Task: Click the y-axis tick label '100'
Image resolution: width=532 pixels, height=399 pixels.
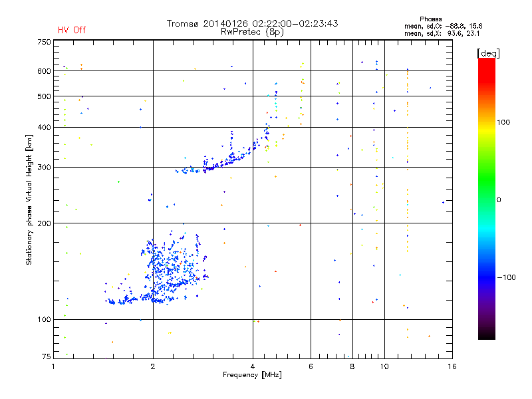Action: (44, 319)
